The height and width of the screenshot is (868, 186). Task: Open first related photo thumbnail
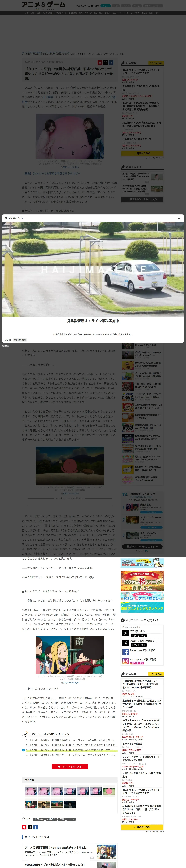[x=31, y=791]
